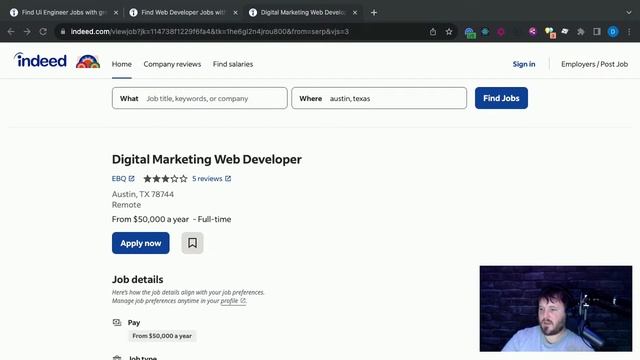640x360 pixels.
Task: Click the lock icon in address bar
Action: pos(63,31)
